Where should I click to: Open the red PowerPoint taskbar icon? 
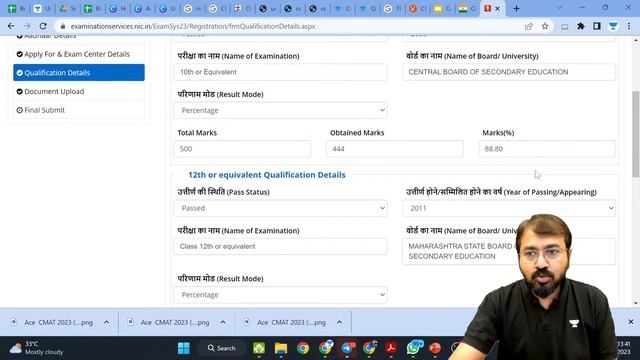pyautogui.click(x=435, y=348)
